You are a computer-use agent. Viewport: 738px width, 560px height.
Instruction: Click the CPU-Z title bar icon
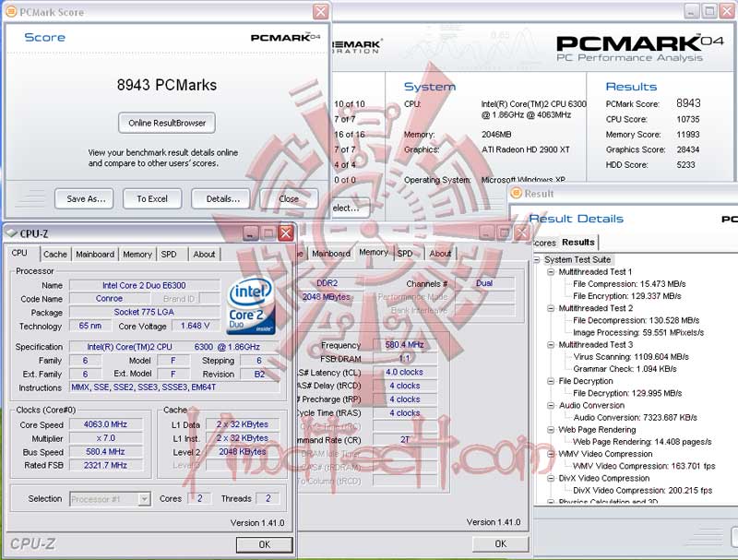[11, 232]
